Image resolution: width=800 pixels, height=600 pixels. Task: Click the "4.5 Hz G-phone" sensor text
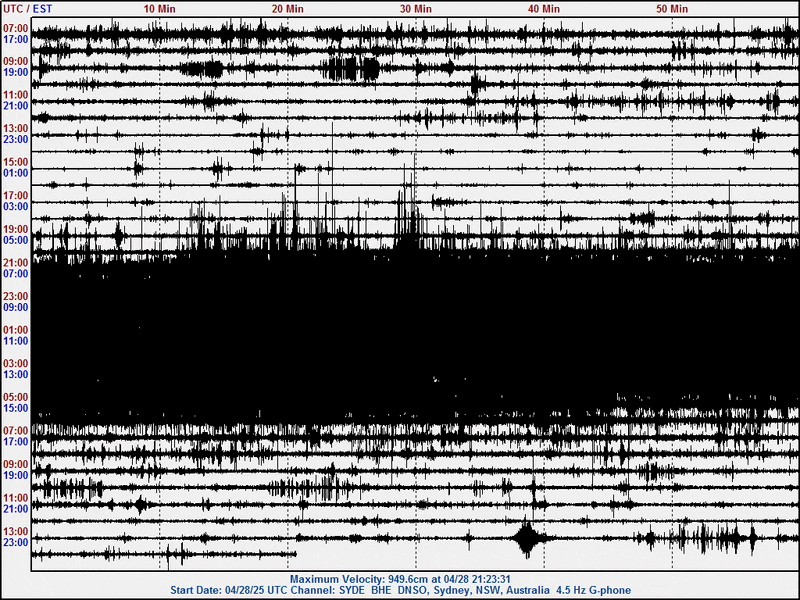pos(593,590)
